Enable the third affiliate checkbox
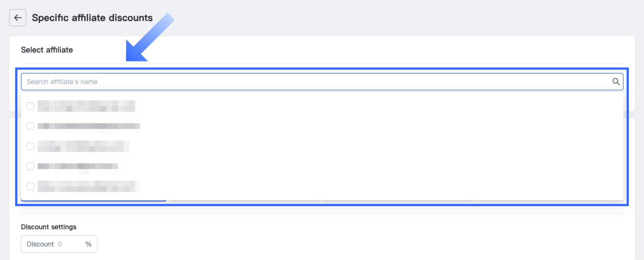The height and width of the screenshot is (260, 644). click(x=31, y=146)
